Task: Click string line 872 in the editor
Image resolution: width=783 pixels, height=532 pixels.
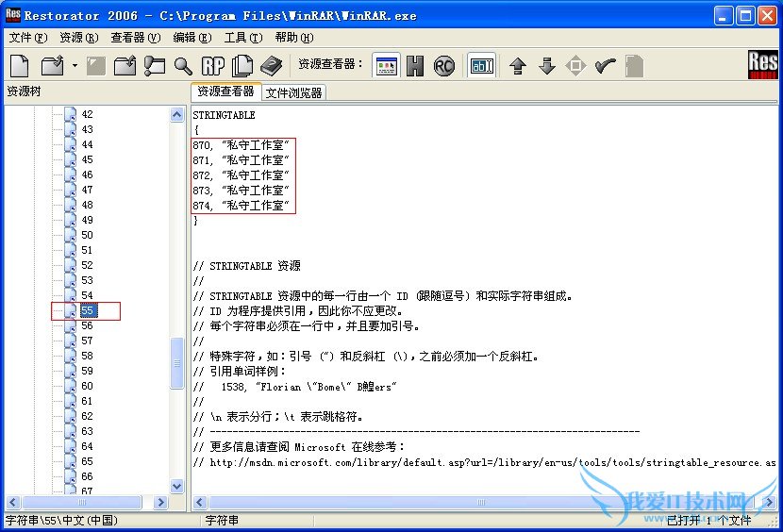Action: (x=242, y=175)
